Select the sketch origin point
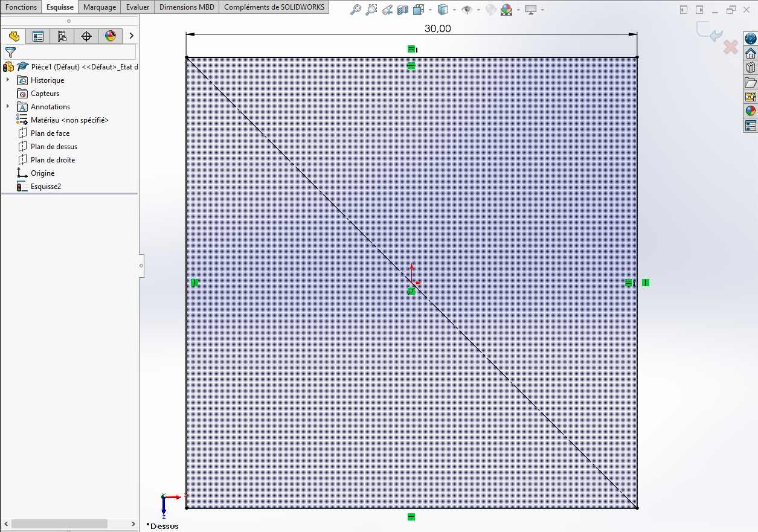Viewport: 758px width, 532px height. (x=411, y=282)
